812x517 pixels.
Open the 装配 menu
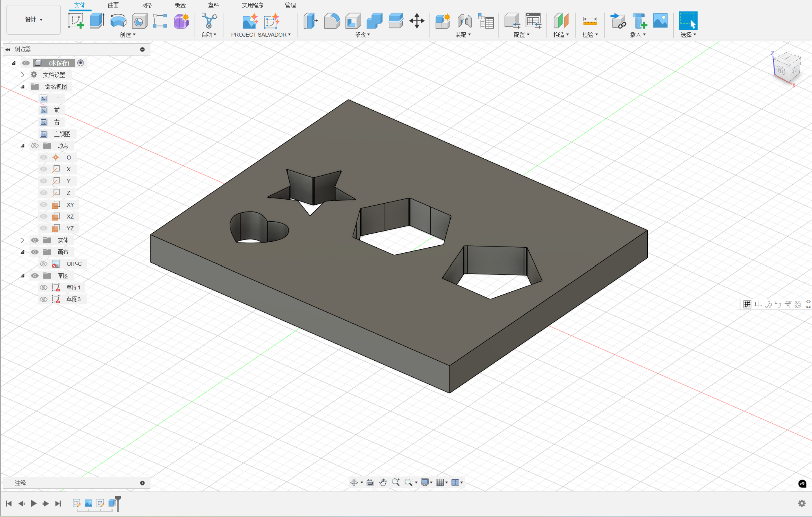pyautogui.click(x=463, y=35)
